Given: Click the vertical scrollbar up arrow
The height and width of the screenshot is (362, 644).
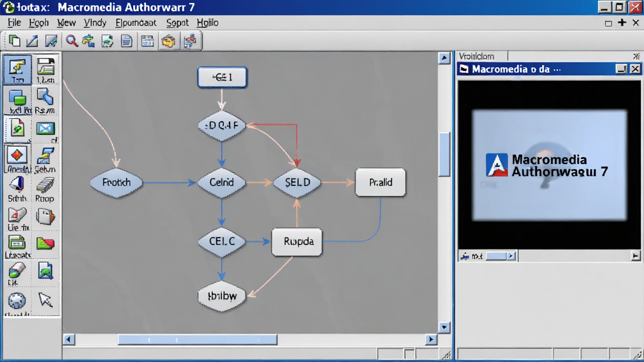Looking at the screenshot, I should 444,58.
